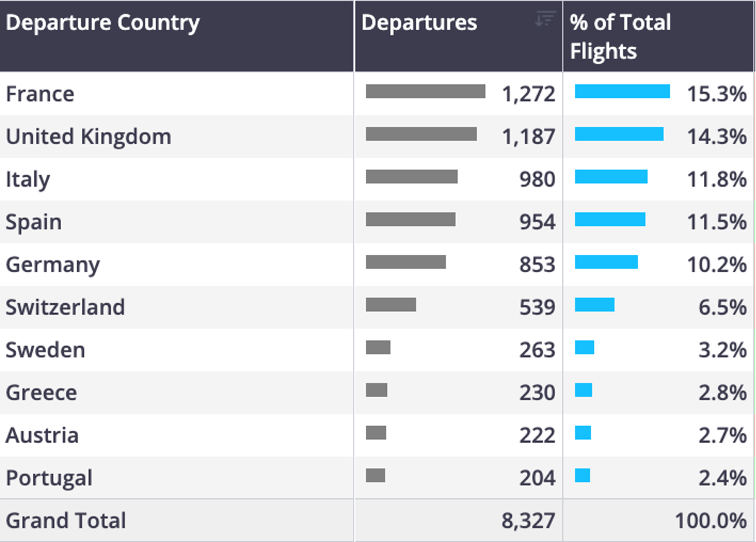Screen dimensions: 756x542
Task: Click the 8,327 grand total departures value
Action: [x=529, y=521]
